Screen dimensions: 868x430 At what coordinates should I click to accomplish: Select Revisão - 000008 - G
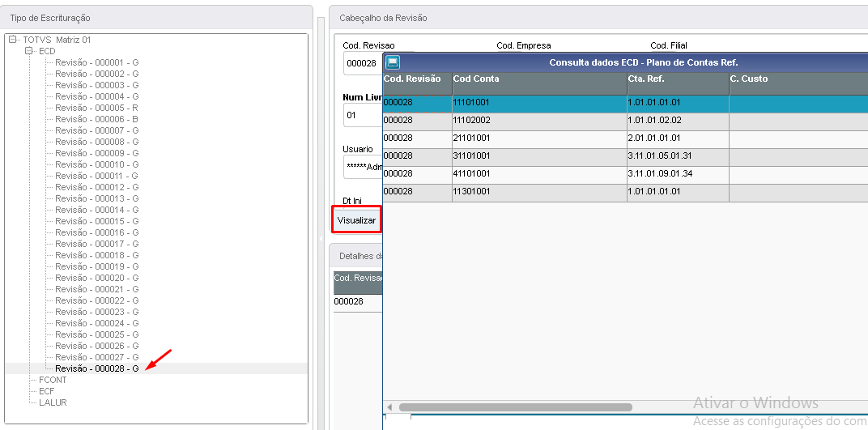click(x=97, y=142)
